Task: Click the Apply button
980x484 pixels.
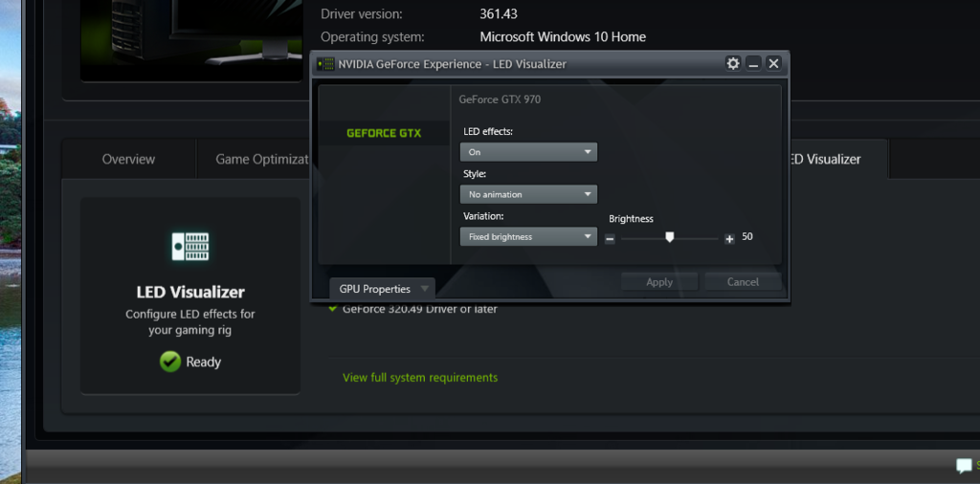Action: point(659,281)
